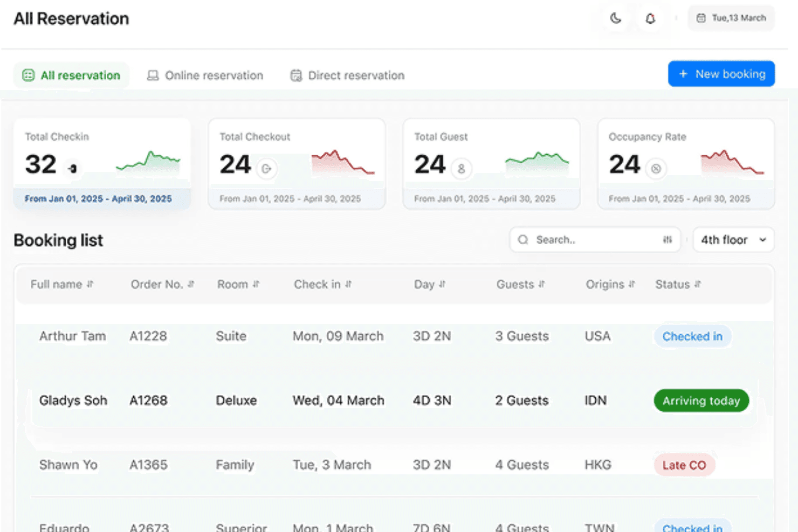
Task: Select the Total Guest trend chart
Action: [x=537, y=163]
